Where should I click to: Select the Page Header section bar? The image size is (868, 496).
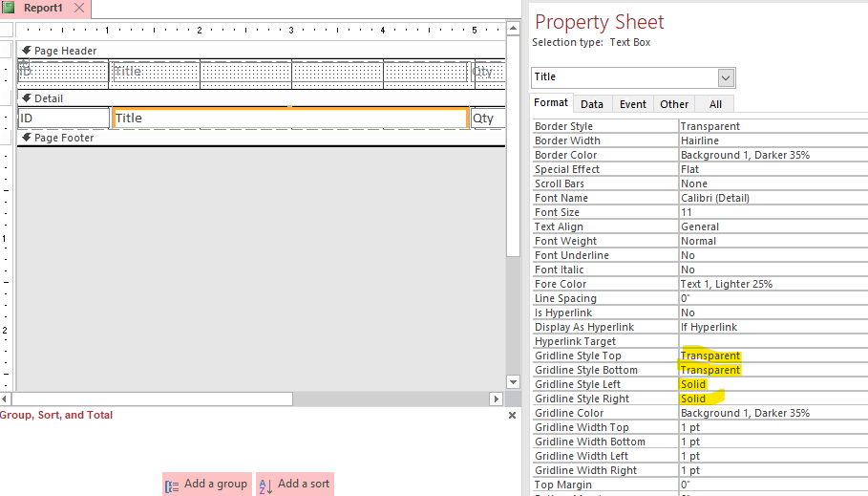[x=262, y=51]
